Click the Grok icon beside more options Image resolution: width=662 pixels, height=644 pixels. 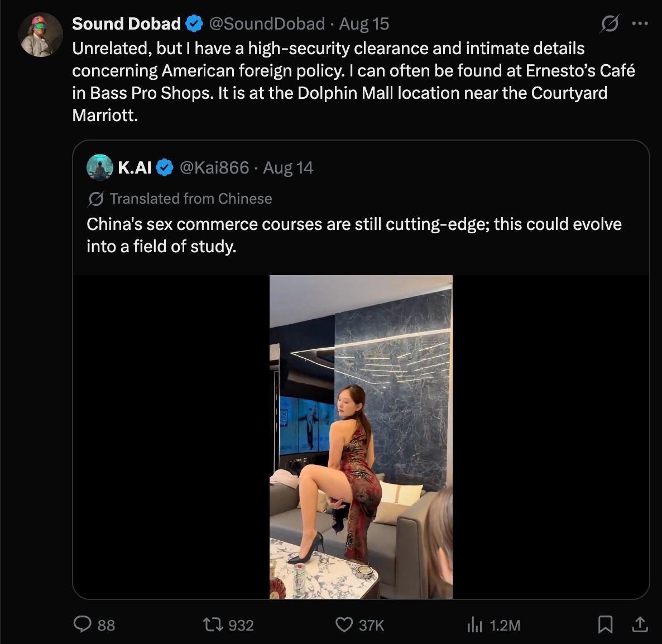click(610, 23)
